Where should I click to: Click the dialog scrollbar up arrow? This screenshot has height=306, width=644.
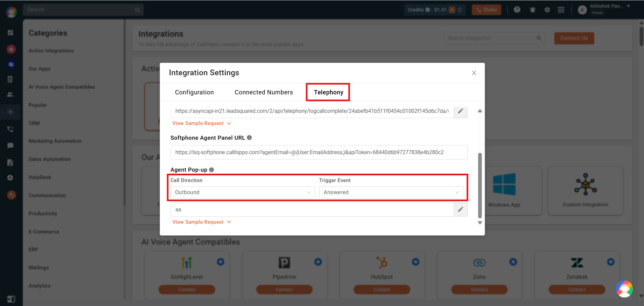[480, 111]
